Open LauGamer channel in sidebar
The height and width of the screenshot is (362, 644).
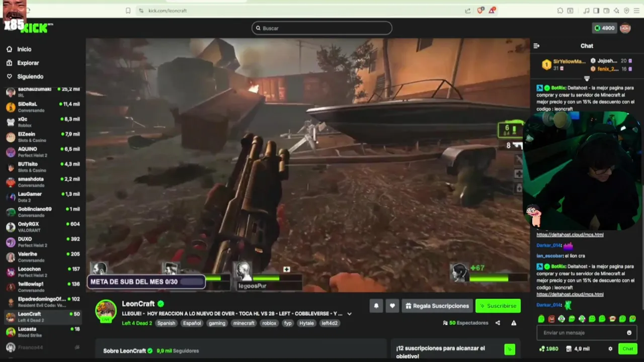pyautogui.click(x=43, y=197)
